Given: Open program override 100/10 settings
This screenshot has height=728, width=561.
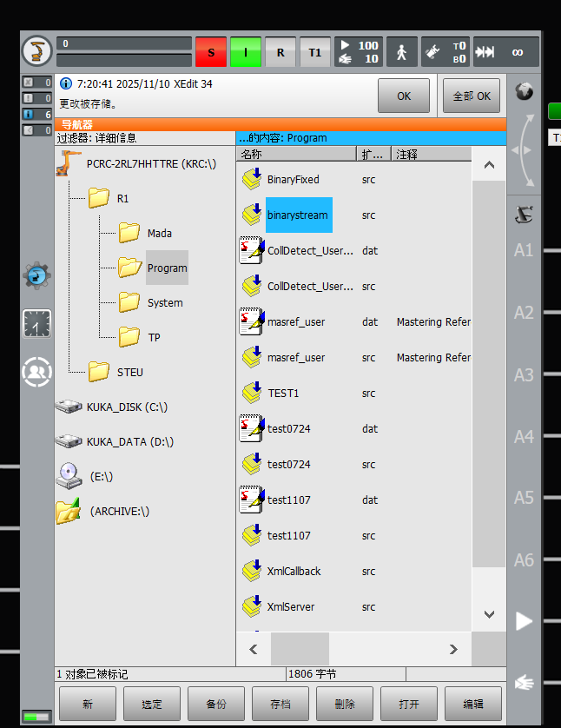Looking at the screenshot, I should [359, 52].
